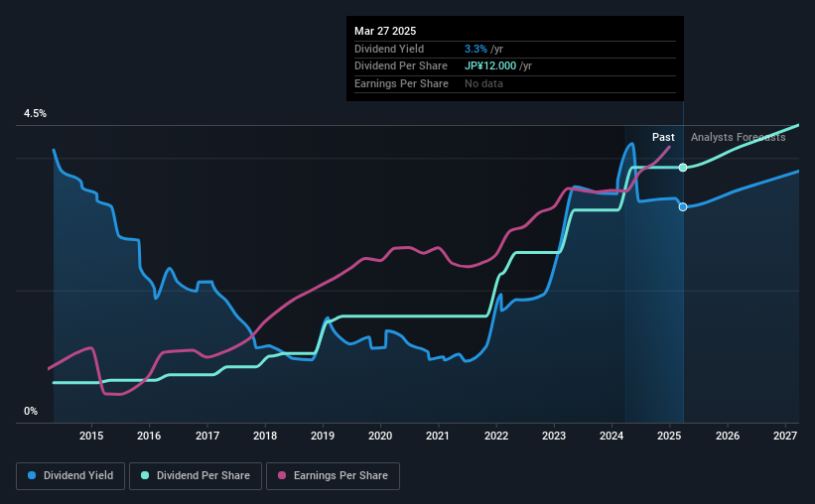Image resolution: width=815 pixels, height=504 pixels.
Task: Click the 2020 x-axis label
Action: click(380, 436)
